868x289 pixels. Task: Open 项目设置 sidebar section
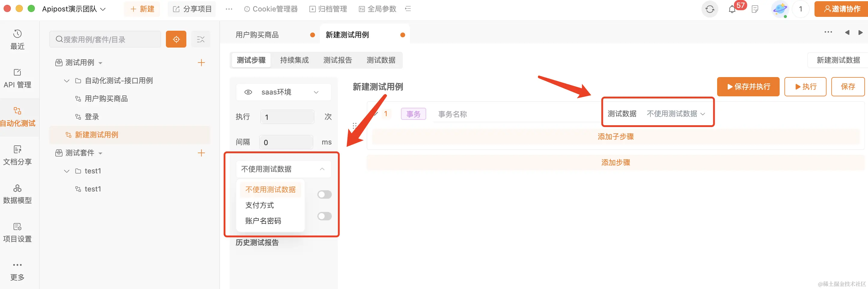click(17, 232)
